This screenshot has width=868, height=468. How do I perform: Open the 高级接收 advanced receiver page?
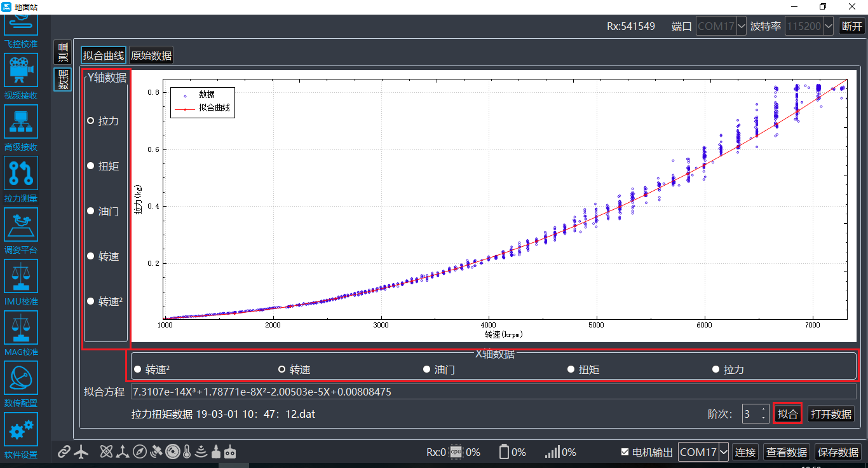pos(21,128)
